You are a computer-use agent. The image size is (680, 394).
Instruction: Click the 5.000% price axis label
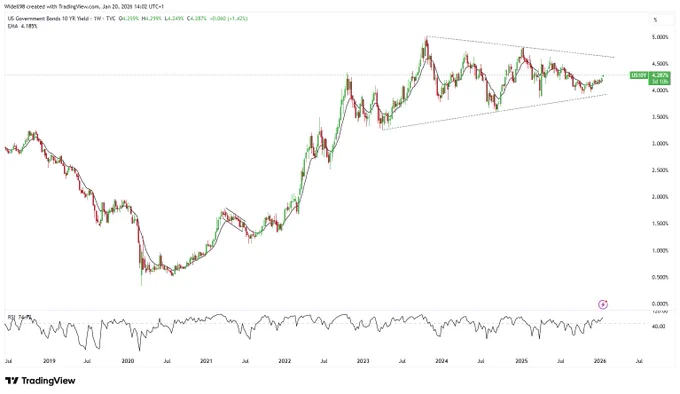point(660,38)
